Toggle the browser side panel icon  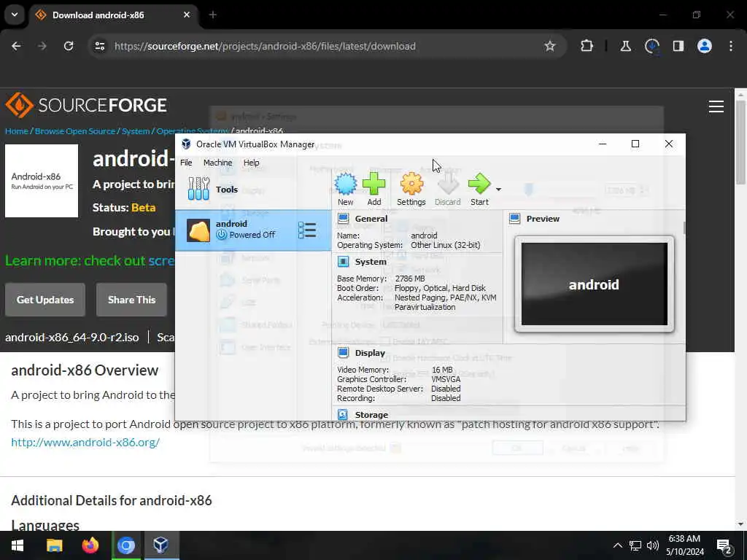click(678, 46)
